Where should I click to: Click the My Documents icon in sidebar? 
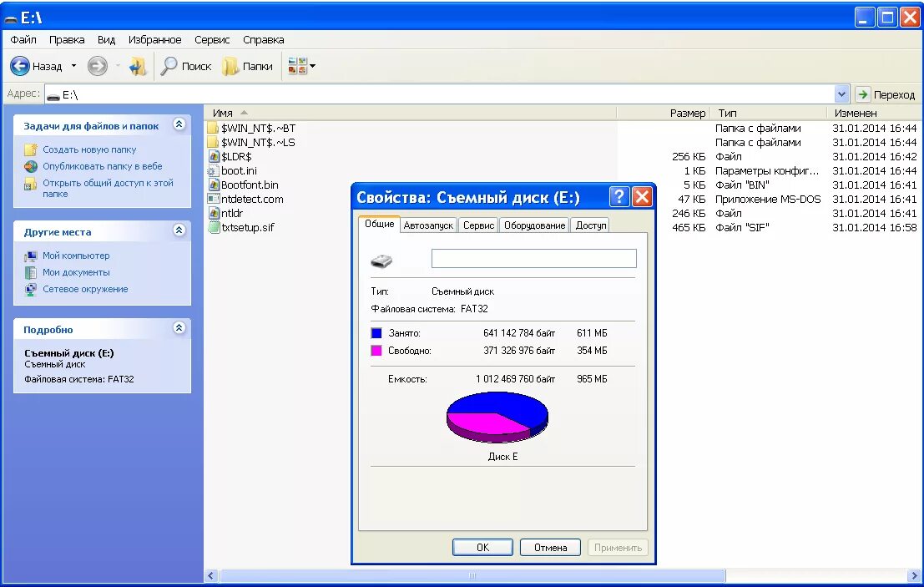pos(31,272)
